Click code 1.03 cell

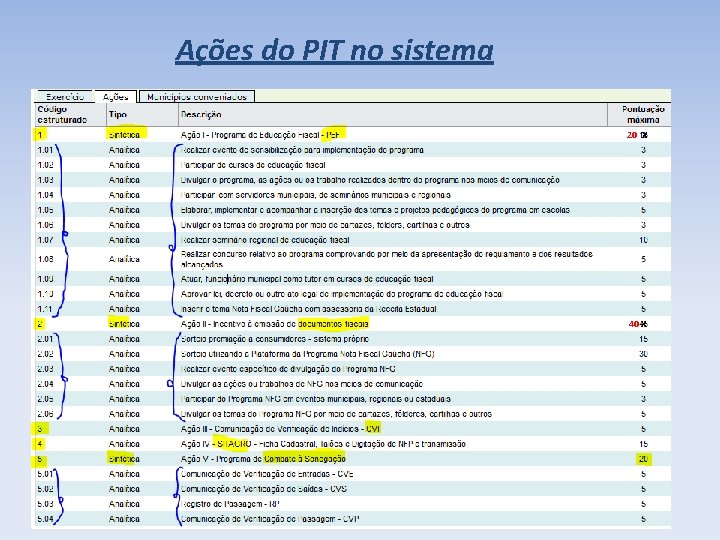point(45,180)
